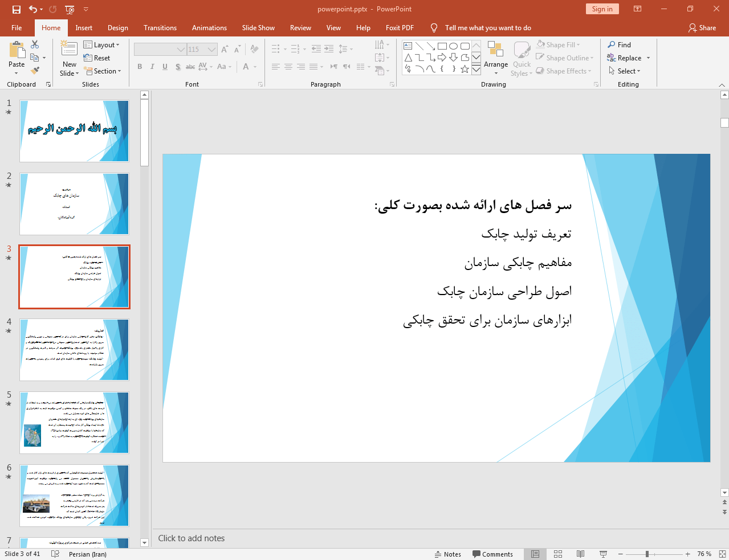This screenshot has height=560, width=729.
Task: Open the Transitions tab
Action: (x=160, y=28)
